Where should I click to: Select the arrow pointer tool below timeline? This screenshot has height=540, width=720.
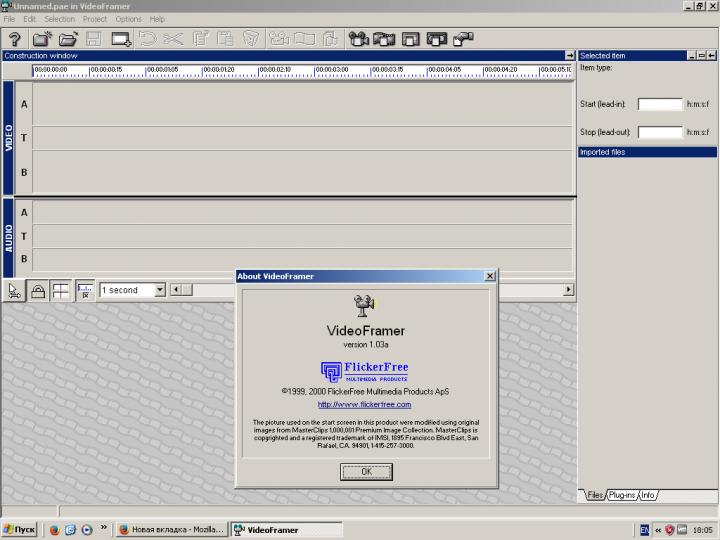coord(14,290)
